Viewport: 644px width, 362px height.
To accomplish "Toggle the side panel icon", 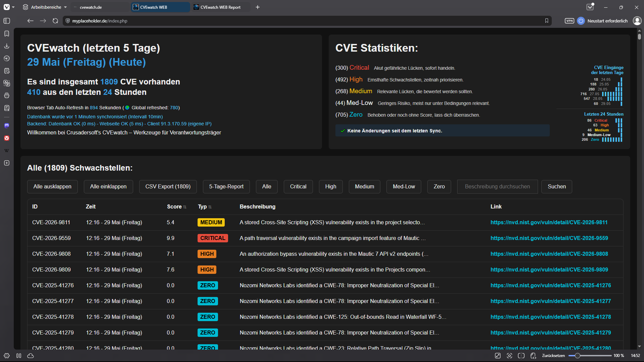I will [7, 21].
